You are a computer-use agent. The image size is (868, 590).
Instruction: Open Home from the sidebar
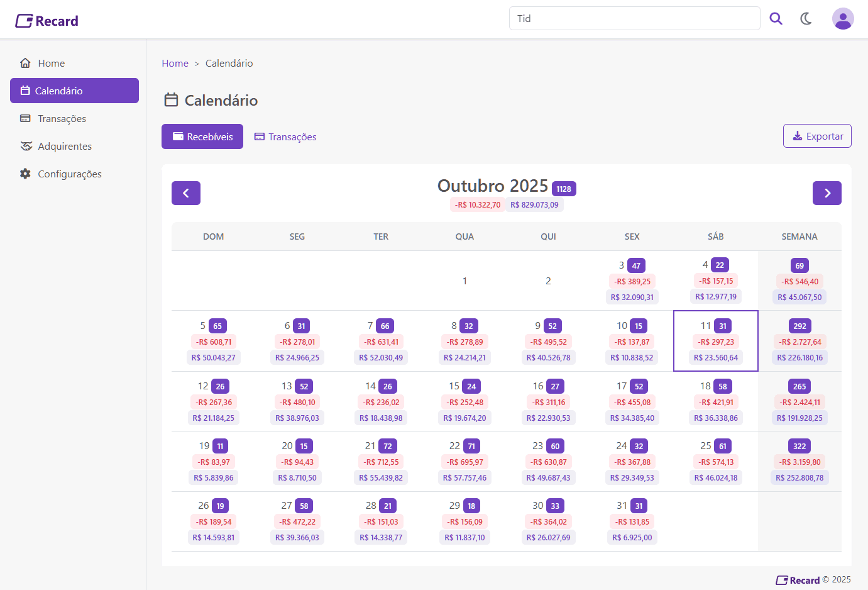51,63
